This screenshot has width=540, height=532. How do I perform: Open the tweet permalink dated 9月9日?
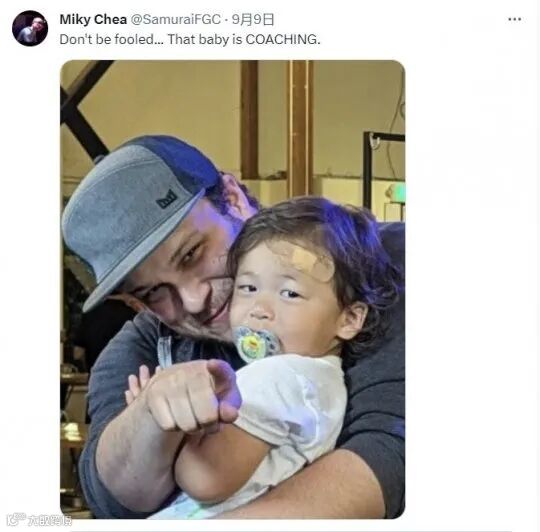[x=253, y=20]
